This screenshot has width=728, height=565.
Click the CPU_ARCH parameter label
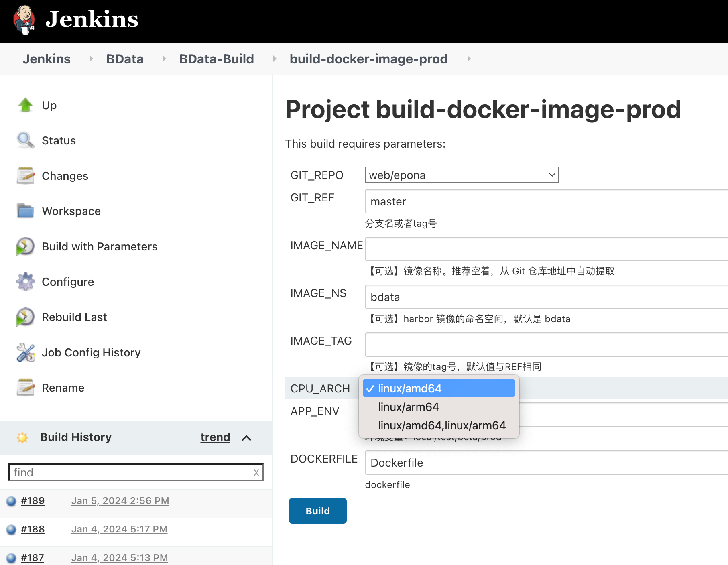pyautogui.click(x=320, y=388)
